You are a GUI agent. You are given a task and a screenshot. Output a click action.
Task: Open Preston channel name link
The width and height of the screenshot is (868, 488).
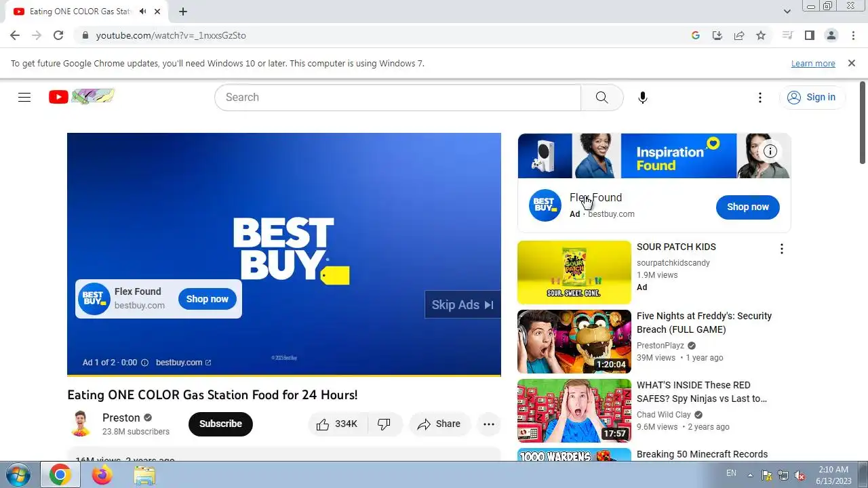coord(121,418)
